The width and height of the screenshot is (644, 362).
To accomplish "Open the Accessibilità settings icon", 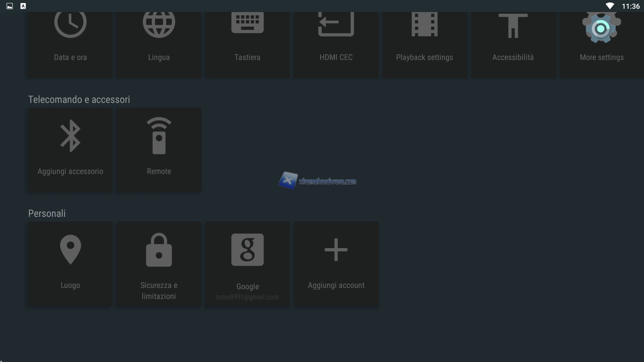I will pyautogui.click(x=513, y=25).
